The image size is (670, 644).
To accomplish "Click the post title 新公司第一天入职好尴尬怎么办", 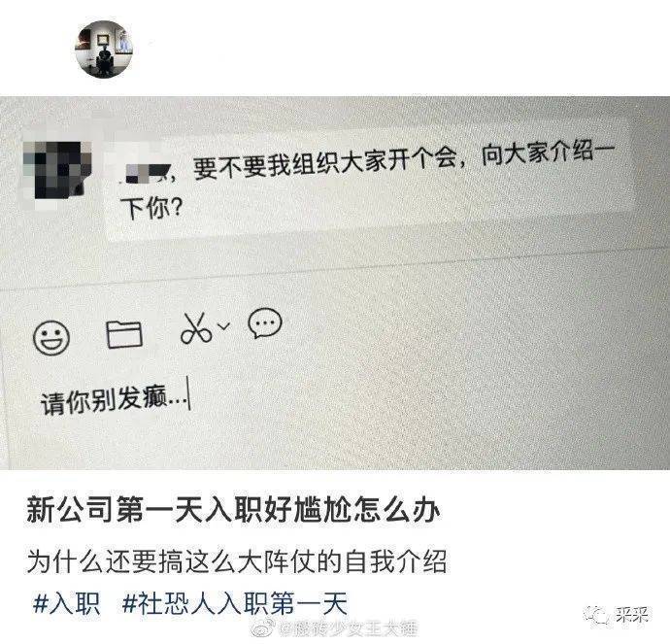I will (x=233, y=509).
